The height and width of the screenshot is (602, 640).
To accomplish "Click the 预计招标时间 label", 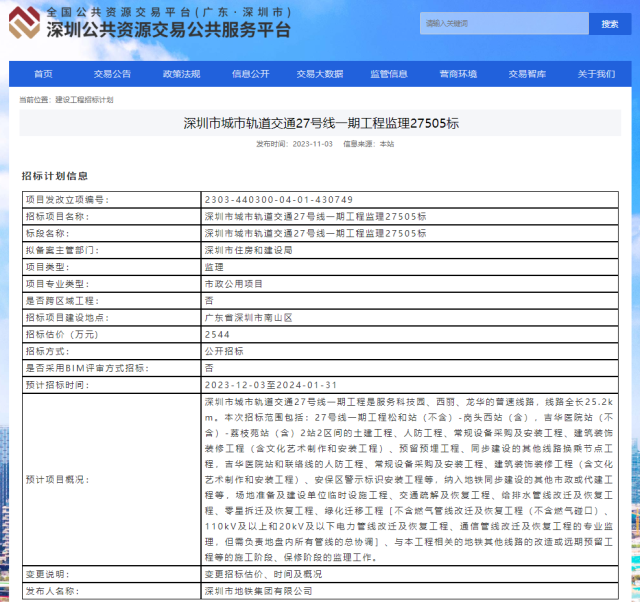I will click(x=57, y=385).
